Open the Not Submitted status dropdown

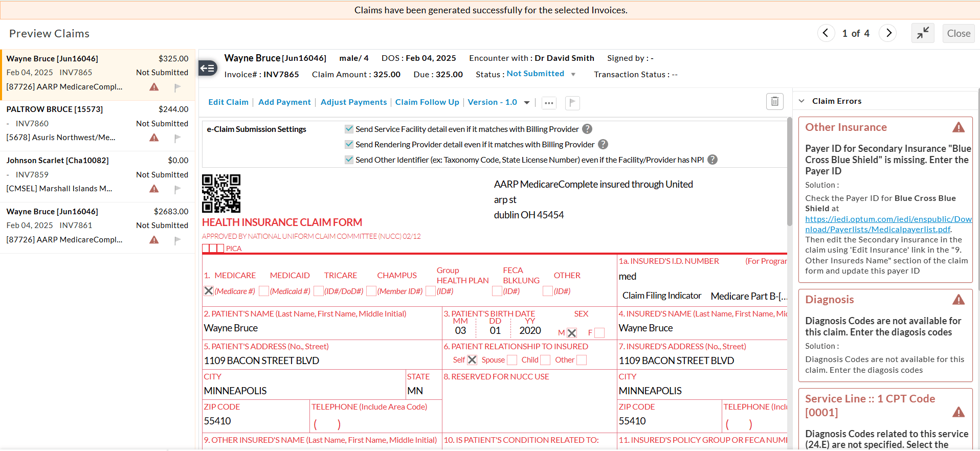click(573, 75)
